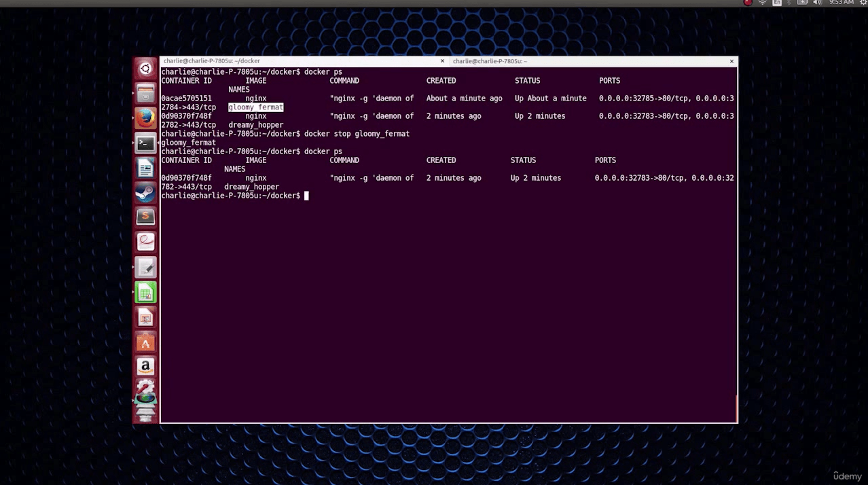Click the second STATUS column header
Image resolution: width=868 pixels, height=485 pixels.
click(x=523, y=160)
